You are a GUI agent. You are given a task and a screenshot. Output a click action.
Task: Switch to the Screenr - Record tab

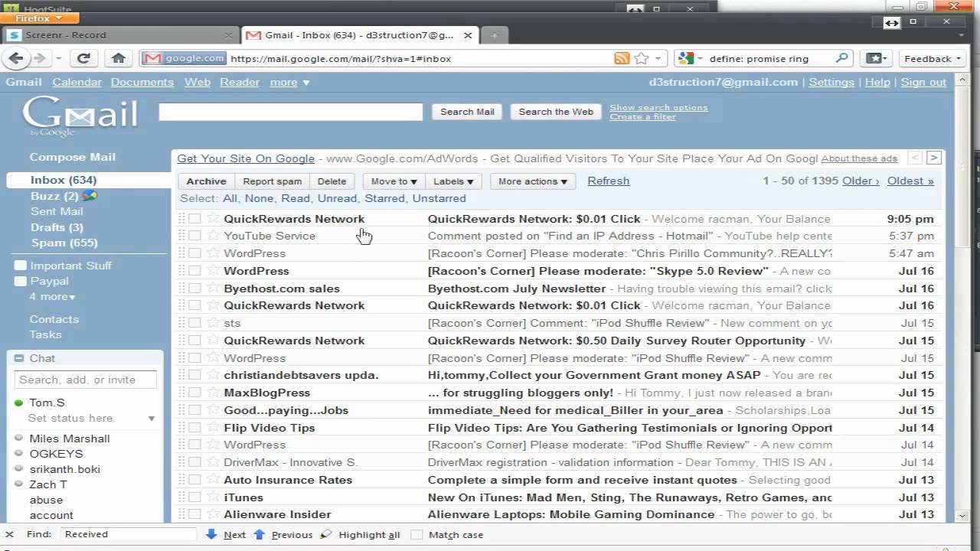(121, 35)
